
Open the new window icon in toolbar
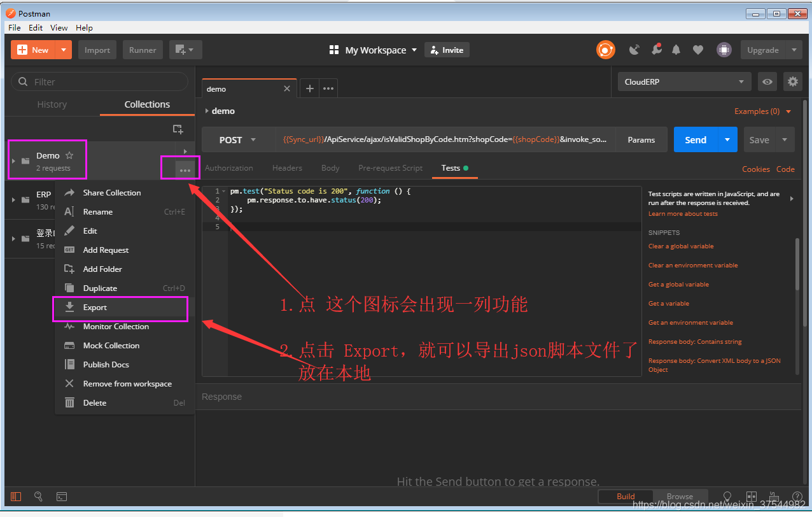pos(185,50)
